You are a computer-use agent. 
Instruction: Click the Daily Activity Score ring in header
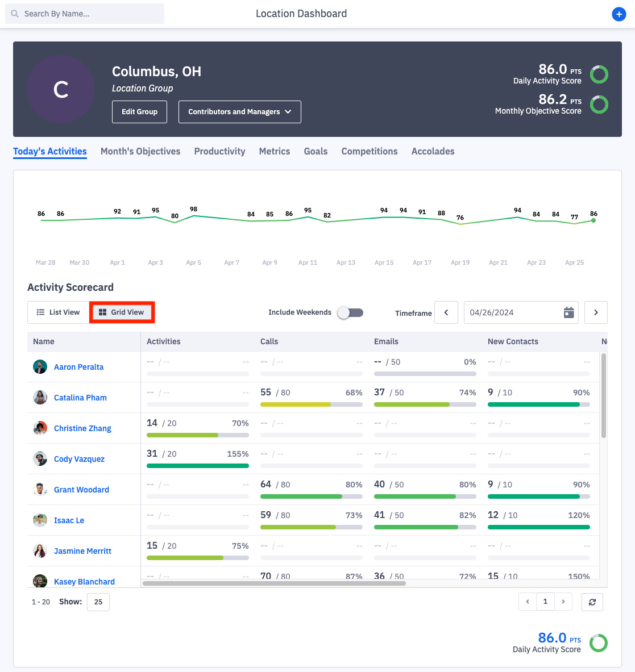(599, 74)
